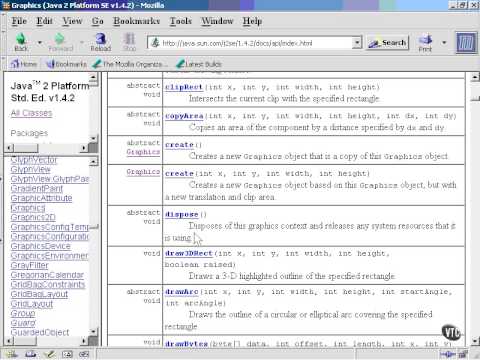Open the Bookmarks menu
The width and height of the screenshot is (480, 360).
coord(137,21)
